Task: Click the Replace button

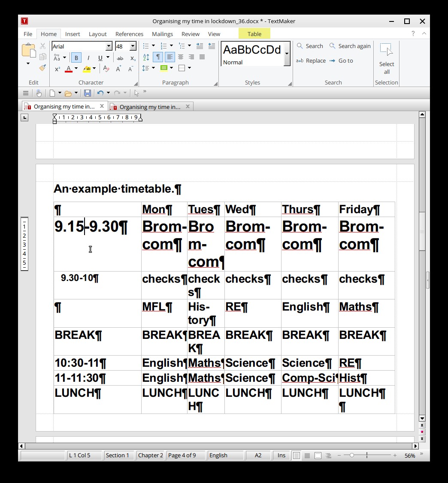Action: coord(311,60)
